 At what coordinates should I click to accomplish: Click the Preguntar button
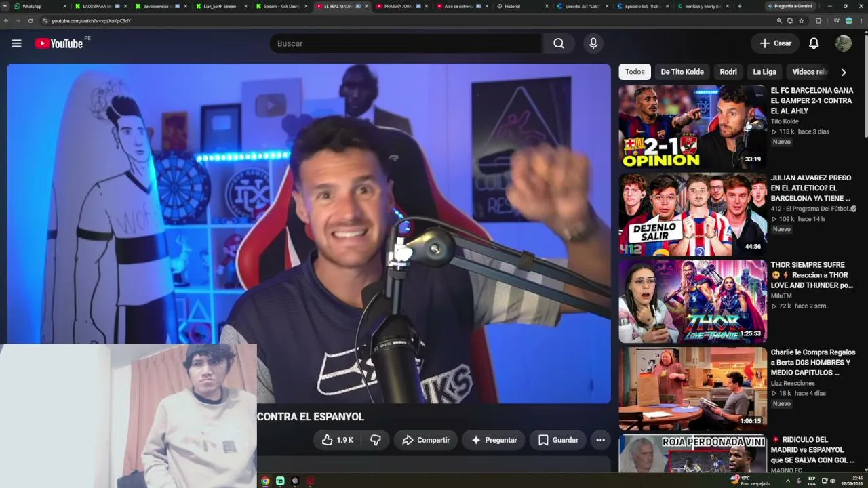[x=494, y=440]
